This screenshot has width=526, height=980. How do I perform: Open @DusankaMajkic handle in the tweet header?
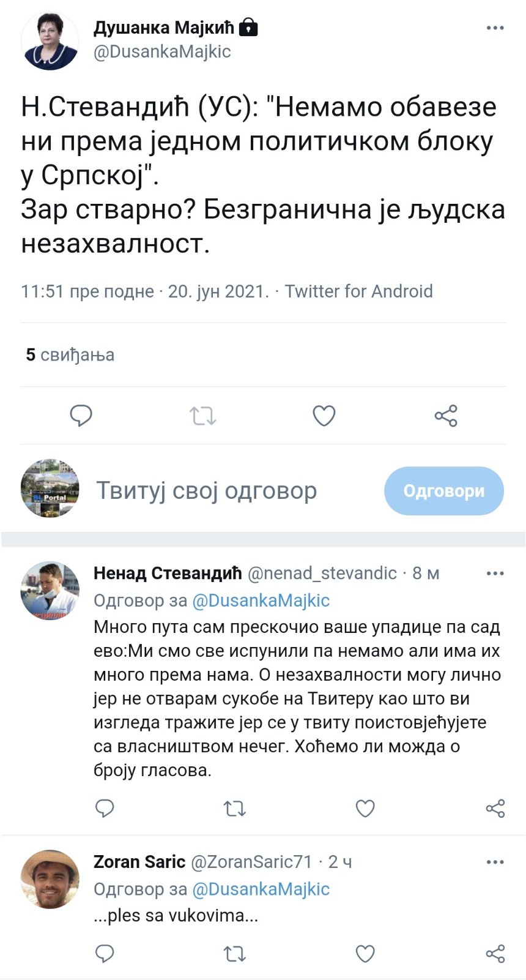tap(162, 52)
